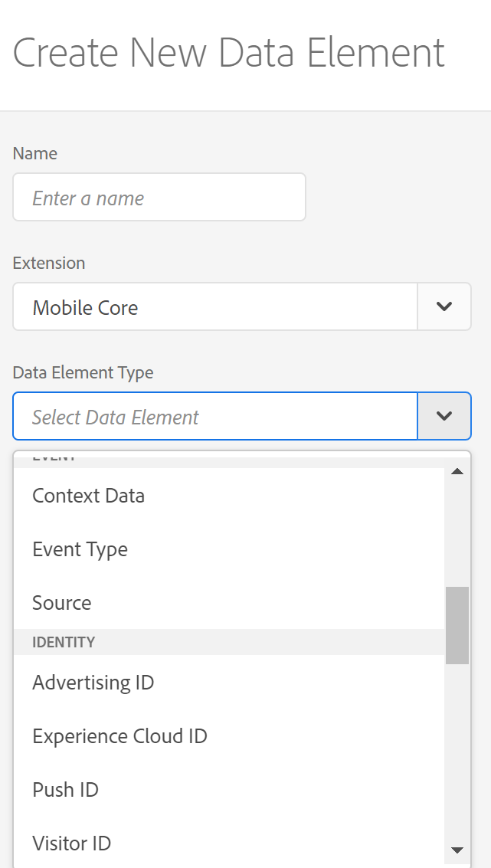Viewport: 491px width, 868px height.
Task: Click the scroll-down arrow in the dropdown list
Action: (x=457, y=850)
